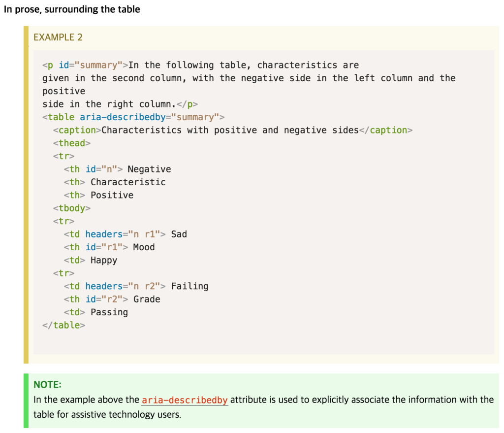504x433 pixels.
Task: Click the word "Passing" in the code
Action: 109,312
